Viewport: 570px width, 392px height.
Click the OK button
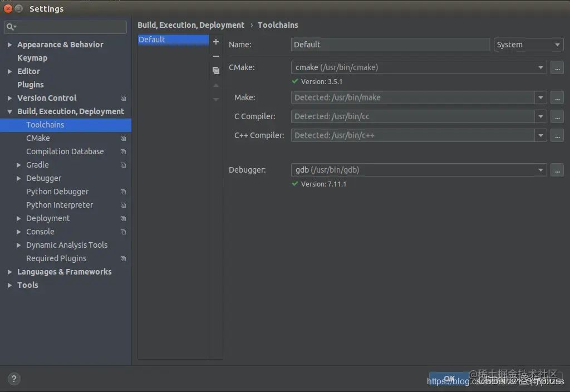click(x=449, y=379)
